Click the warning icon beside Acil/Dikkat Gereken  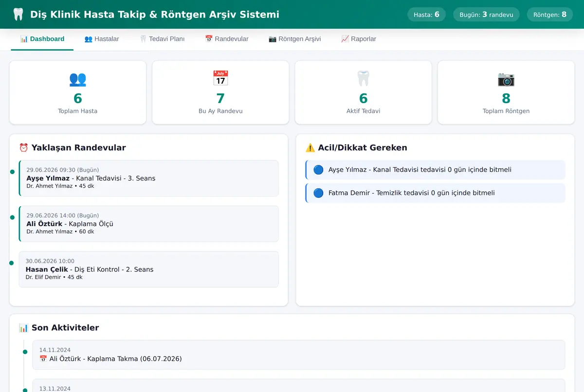tap(310, 148)
